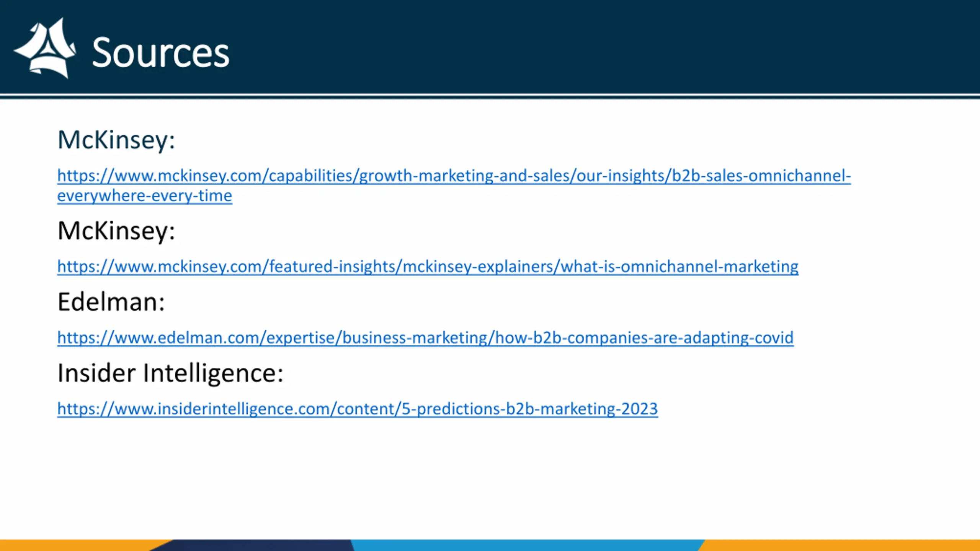The width and height of the screenshot is (980, 551).
Task: Open the McKinsey what-is-omnichannel-marketing link
Action: click(x=428, y=266)
